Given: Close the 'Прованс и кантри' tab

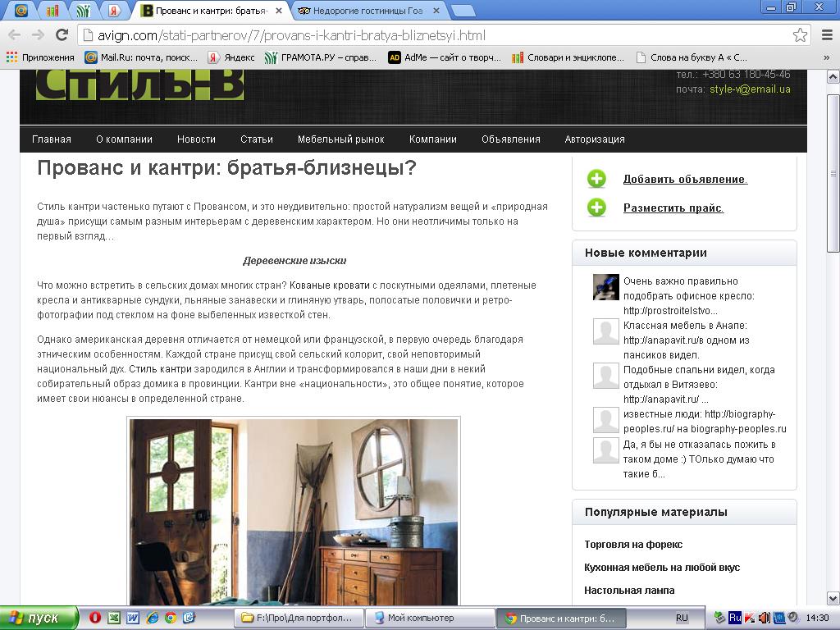Looking at the screenshot, I should 279,11.
